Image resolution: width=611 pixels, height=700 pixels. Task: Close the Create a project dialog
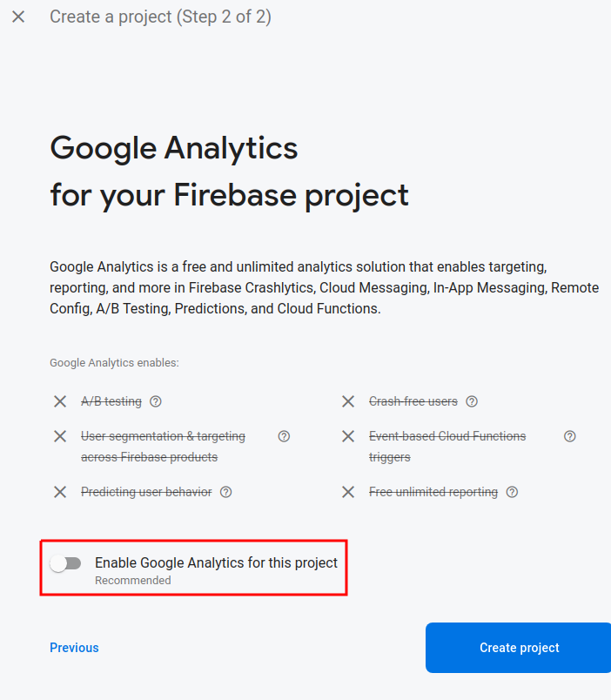coord(18,17)
